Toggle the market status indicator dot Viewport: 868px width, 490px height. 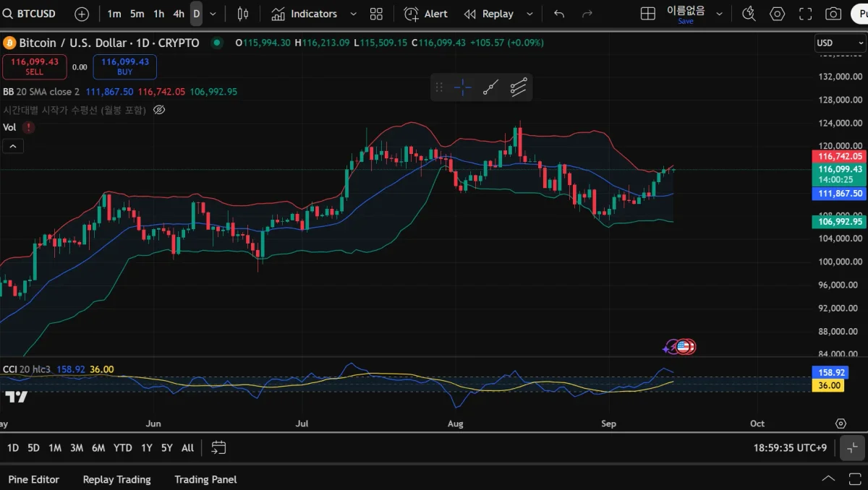coord(216,43)
